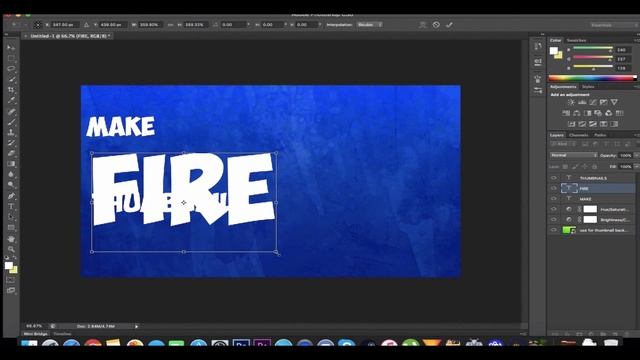Screen dimensions: 640x360
Task: Select the Eyedropper tool
Action: click(11, 100)
